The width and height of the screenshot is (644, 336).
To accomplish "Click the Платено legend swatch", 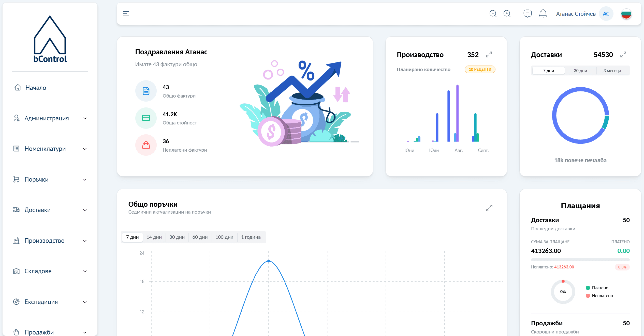I will [x=588, y=288].
